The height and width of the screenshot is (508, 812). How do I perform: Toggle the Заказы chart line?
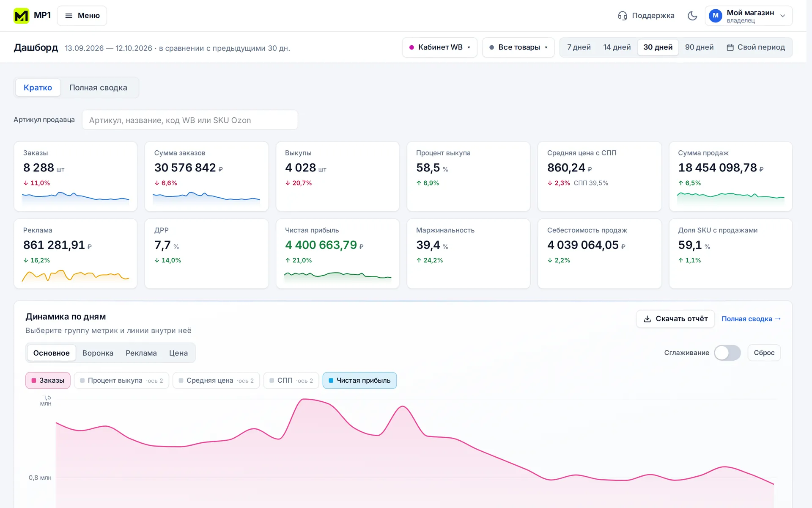click(48, 380)
